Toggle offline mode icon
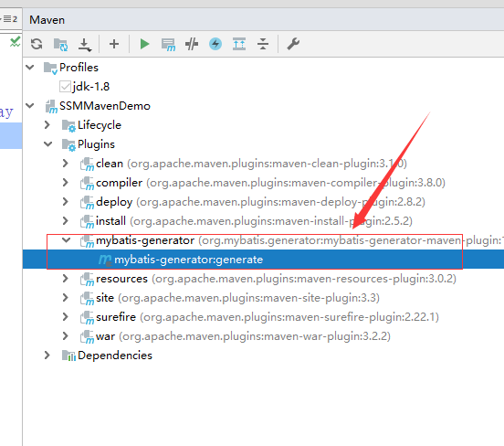The height and width of the screenshot is (446, 504). click(192, 44)
